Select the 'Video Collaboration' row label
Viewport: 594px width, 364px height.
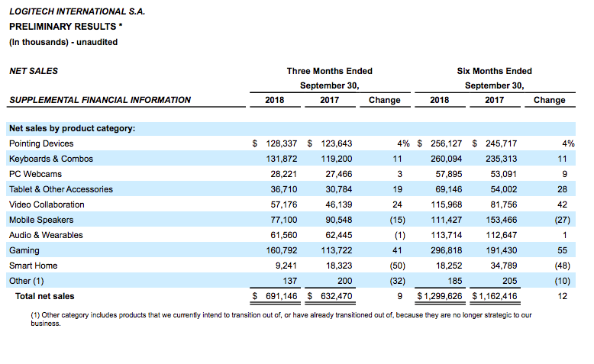coord(47,205)
